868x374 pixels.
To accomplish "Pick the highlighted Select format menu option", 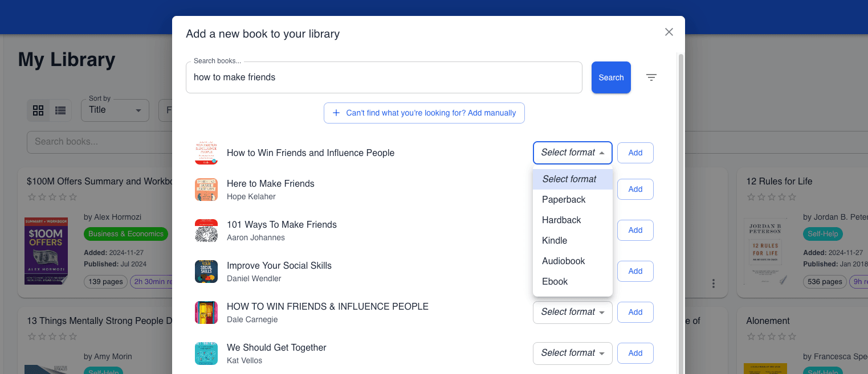I will [573, 179].
